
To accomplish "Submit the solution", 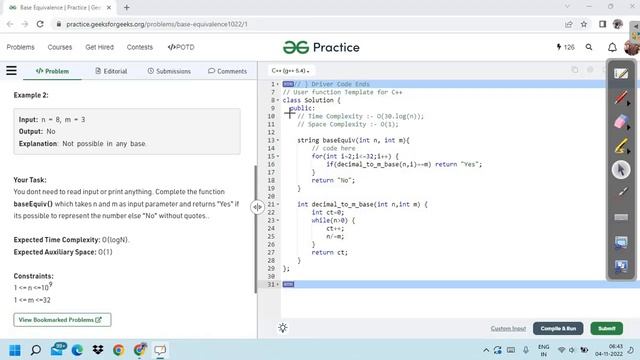I will [607, 329].
